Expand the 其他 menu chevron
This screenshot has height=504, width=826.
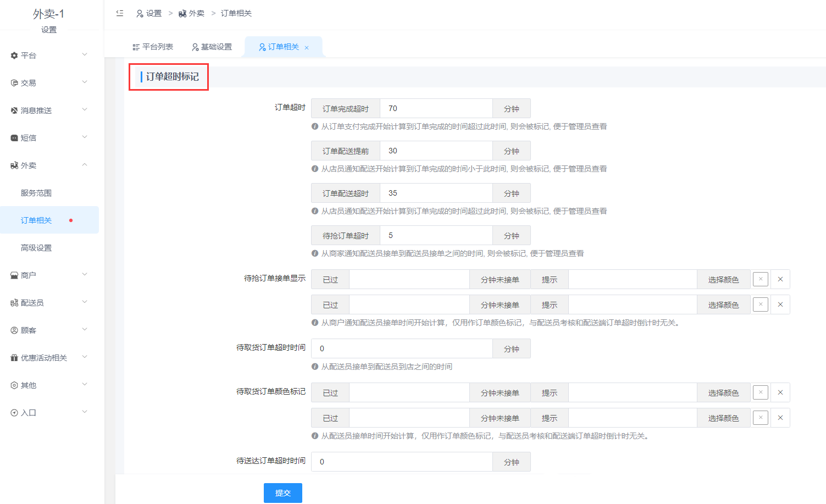click(x=85, y=385)
